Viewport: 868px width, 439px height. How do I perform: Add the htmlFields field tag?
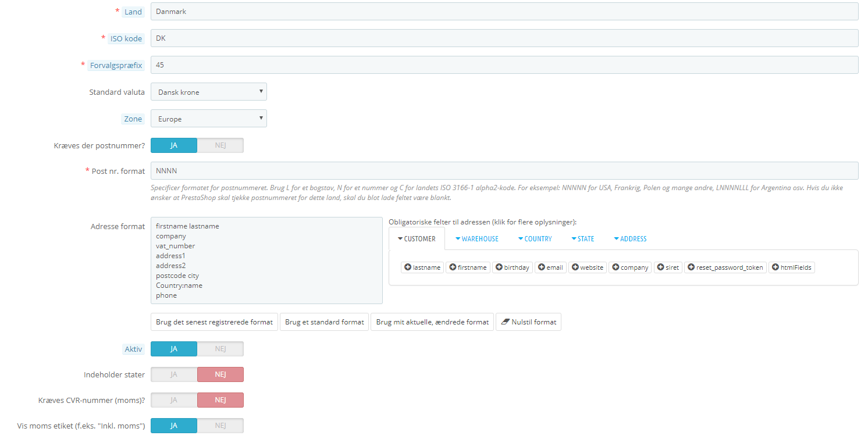point(792,267)
